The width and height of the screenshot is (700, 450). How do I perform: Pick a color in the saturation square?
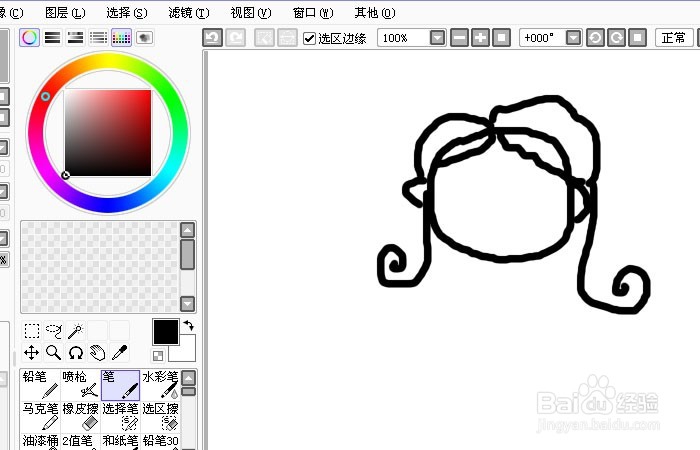pyautogui.click(x=108, y=133)
